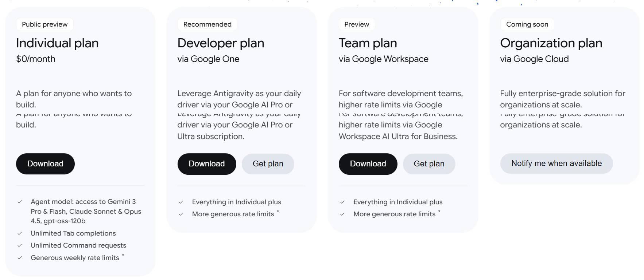Click the Individual plan heading
Viewport: 644px width, 280px height.
coord(57,43)
